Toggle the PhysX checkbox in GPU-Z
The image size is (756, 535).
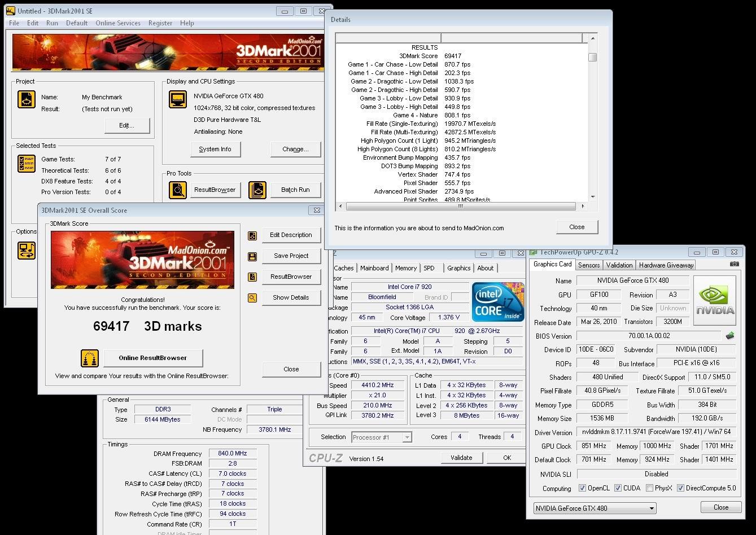click(649, 488)
